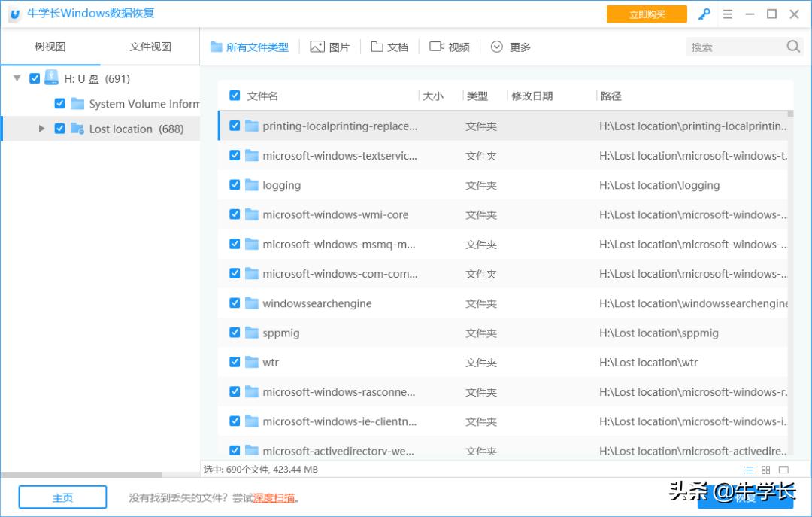Image resolution: width=812 pixels, height=517 pixels.
Task: Click the 立即购买 purchase button
Action: (x=647, y=14)
